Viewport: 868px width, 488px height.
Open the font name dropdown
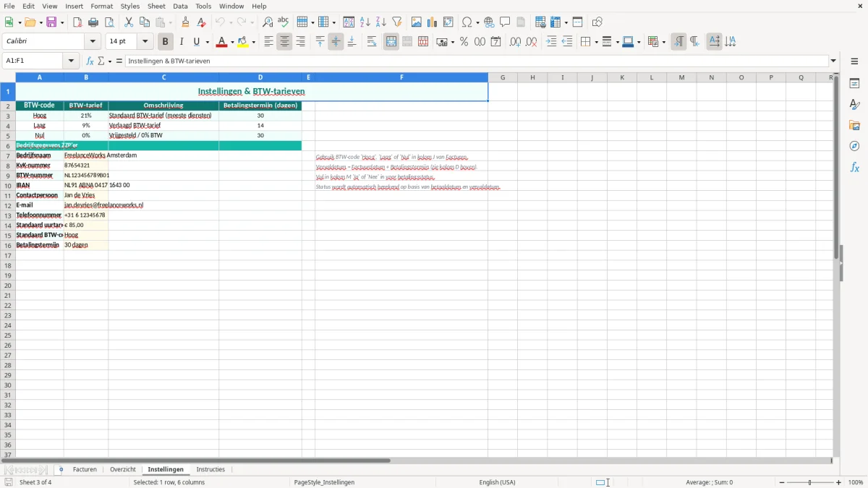click(x=93, y=42)
